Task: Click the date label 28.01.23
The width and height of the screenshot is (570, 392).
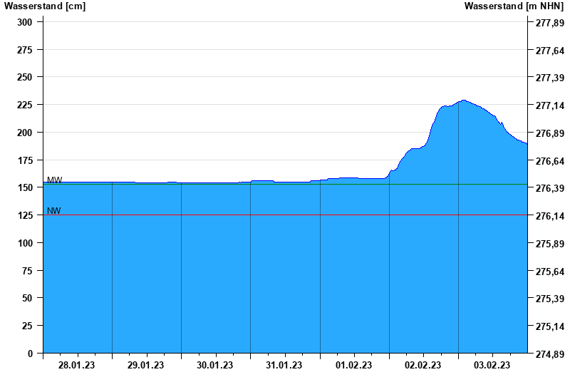Action: pyautogui.click(x=76, y=365)
